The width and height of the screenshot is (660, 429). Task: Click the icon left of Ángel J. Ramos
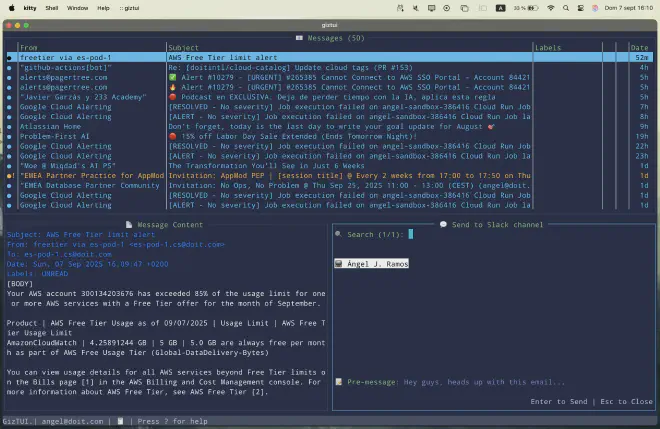[338, 264]
